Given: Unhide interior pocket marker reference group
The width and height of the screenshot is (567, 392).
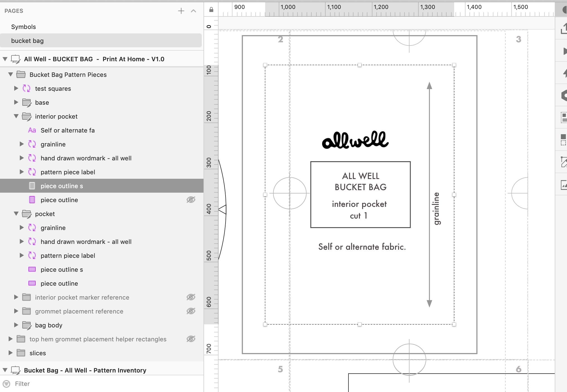Looking at the screenshot, I should click(x=191, y=297).
